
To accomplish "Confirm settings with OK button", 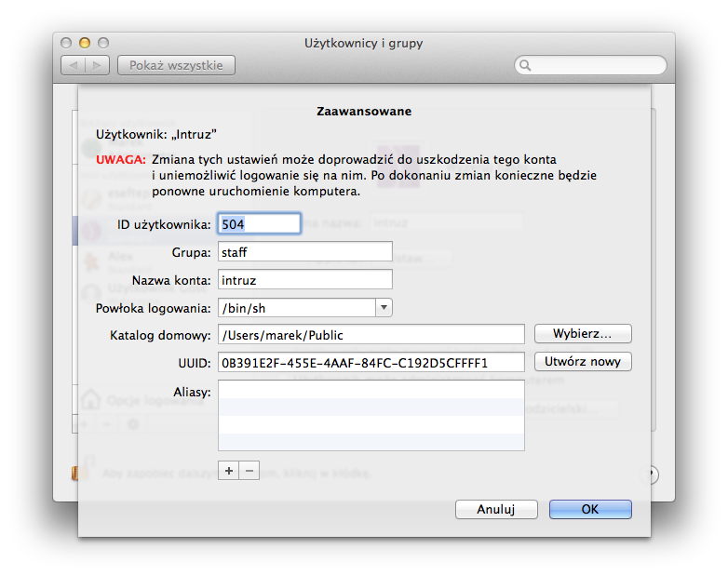I will (x=590, y=510).
